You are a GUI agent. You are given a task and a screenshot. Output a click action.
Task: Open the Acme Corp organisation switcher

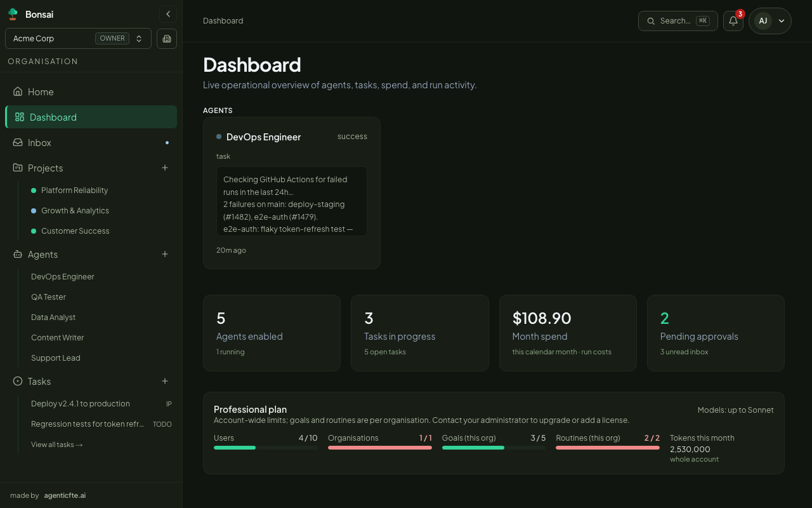click(x=78, y=38)
